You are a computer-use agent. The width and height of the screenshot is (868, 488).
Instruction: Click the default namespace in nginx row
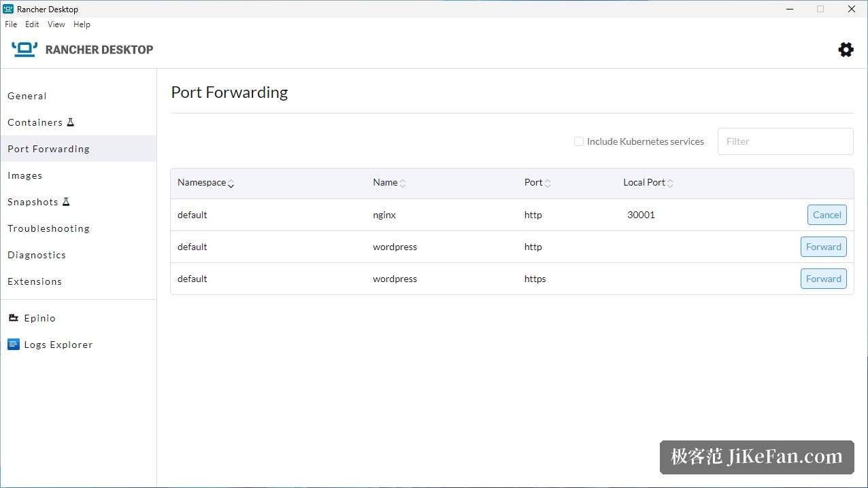(x=193, y=215)
